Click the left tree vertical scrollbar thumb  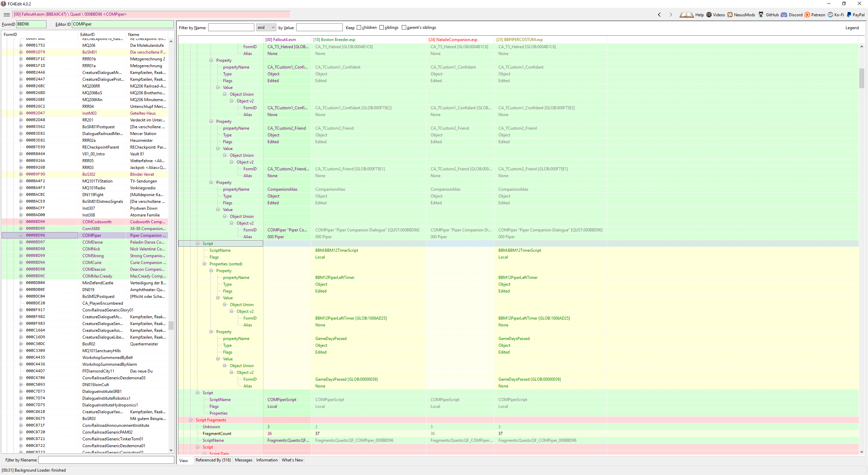coord(171,325)
